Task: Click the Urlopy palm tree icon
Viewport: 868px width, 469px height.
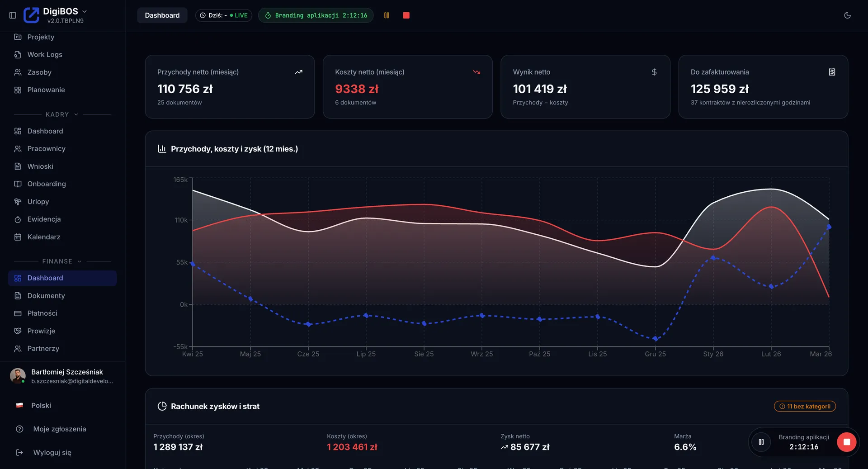Action: pyautogui.click(x=18, y=202)
